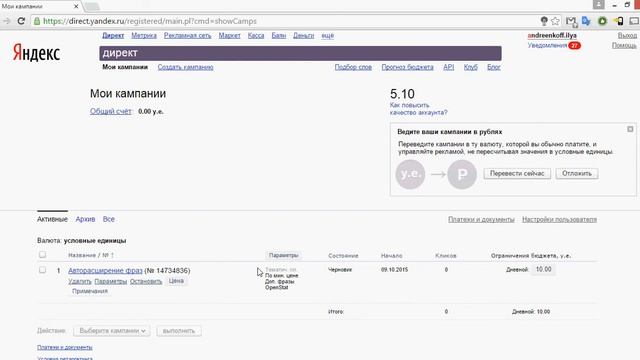Click the green padlock secure site icon

point(37,21)
